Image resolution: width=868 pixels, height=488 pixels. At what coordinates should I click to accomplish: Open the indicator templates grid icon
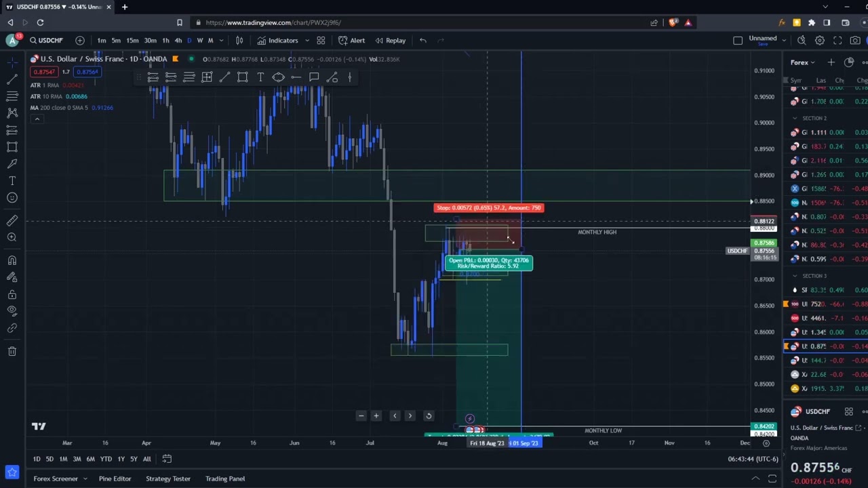tap(321, 41)
